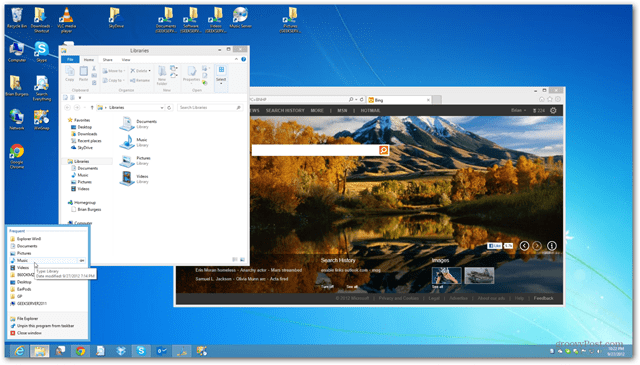The height and width of the screenshot is (365, 640).
Task: Open Internet Explorer from the taskbar
Action: tap(19, 351)
